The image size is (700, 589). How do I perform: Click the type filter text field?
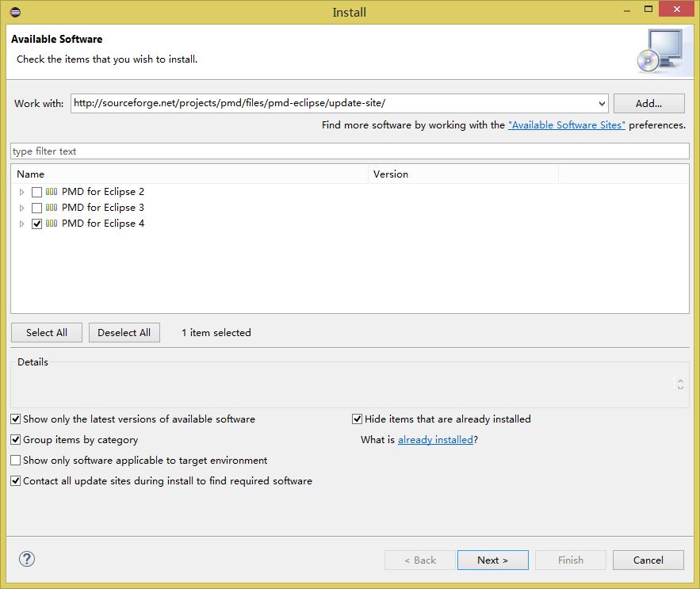pos(350,151)
